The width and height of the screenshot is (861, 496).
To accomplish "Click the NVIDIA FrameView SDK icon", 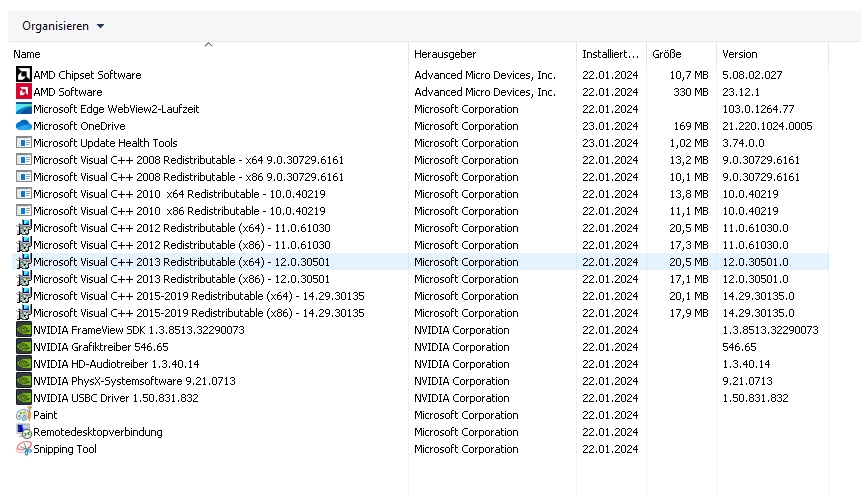I will pyautogui.click(x=24, y=330).
